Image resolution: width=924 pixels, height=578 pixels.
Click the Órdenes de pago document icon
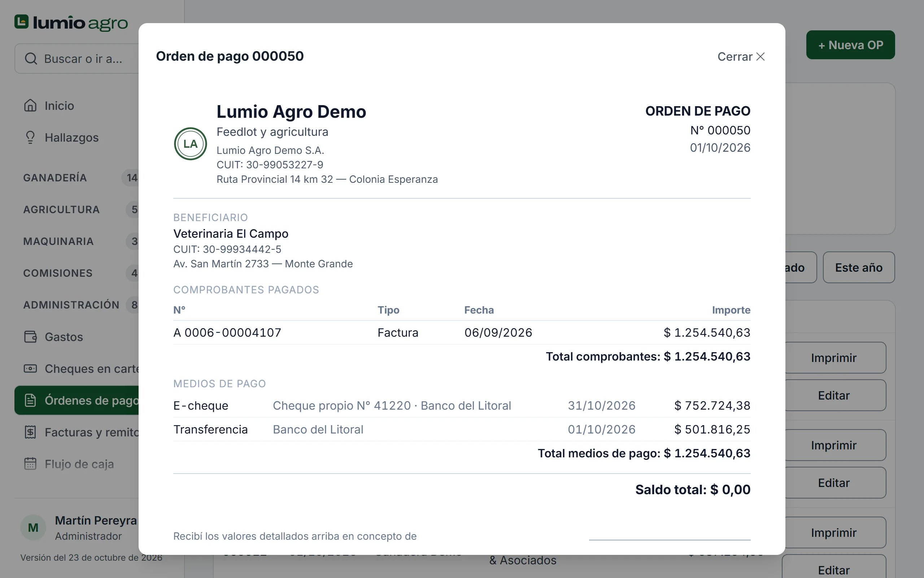30,400
